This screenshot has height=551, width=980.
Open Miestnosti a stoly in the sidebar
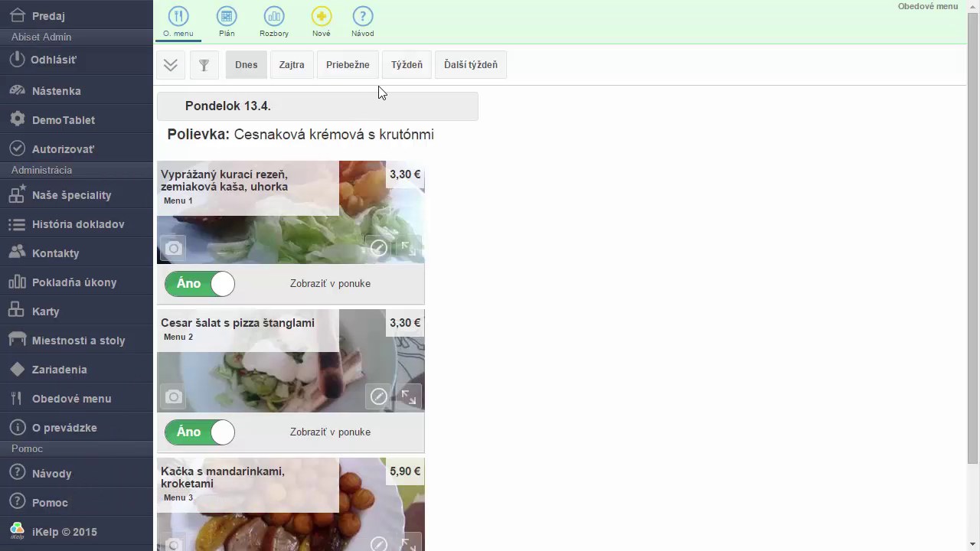[77, 340]
